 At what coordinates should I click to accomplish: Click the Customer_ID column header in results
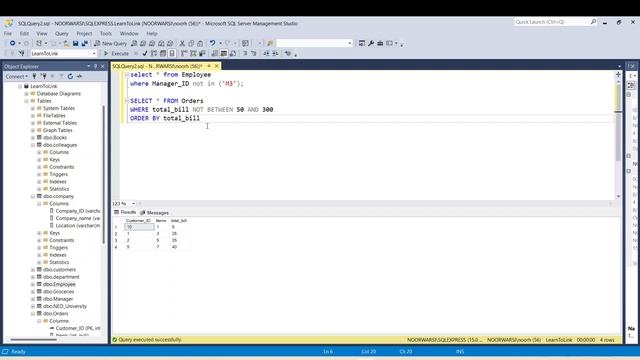(x=138, y=220)
